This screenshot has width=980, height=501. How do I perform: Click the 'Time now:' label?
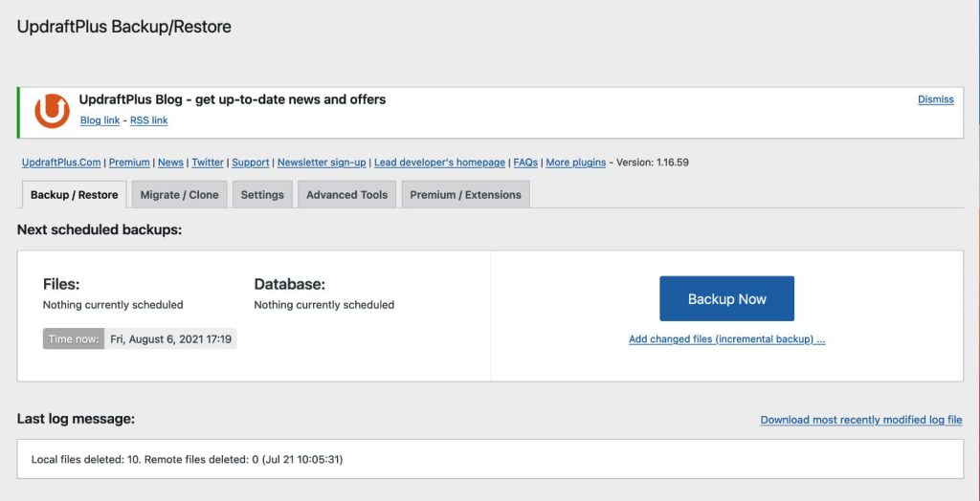74,339
